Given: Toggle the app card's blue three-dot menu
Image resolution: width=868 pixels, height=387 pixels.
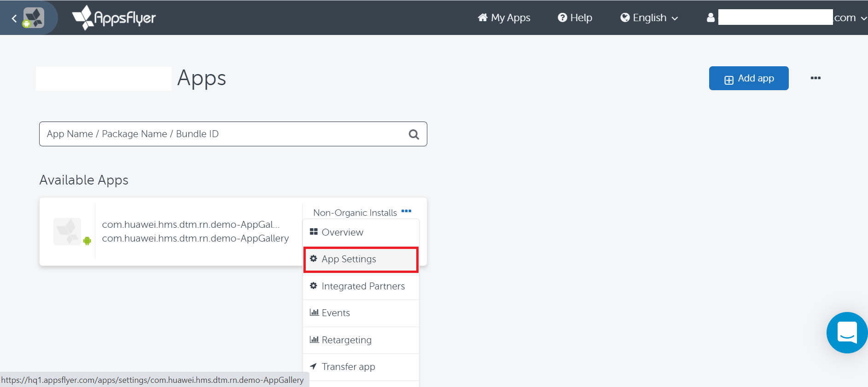Looking at the screenshot, I should [x=406, y=211].
